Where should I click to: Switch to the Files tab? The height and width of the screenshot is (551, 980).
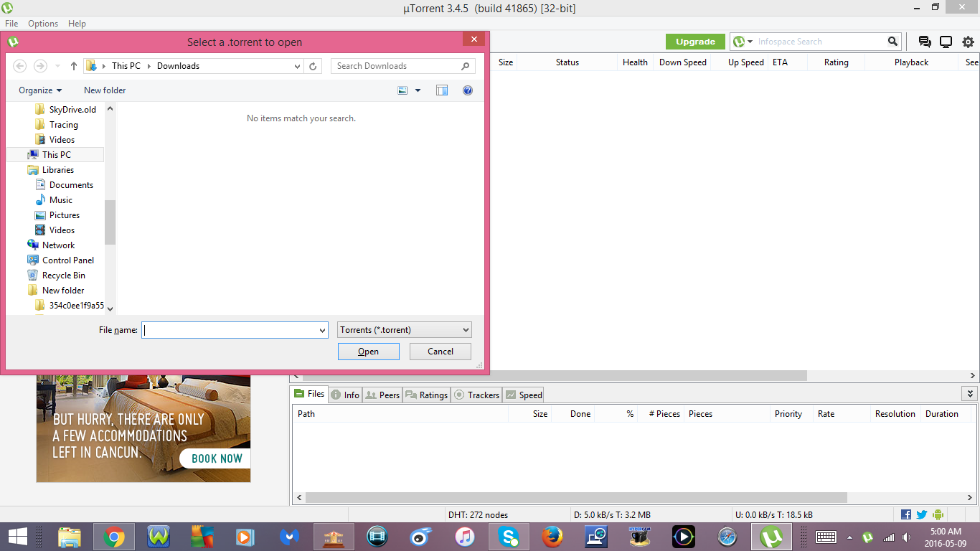point(309,394)
